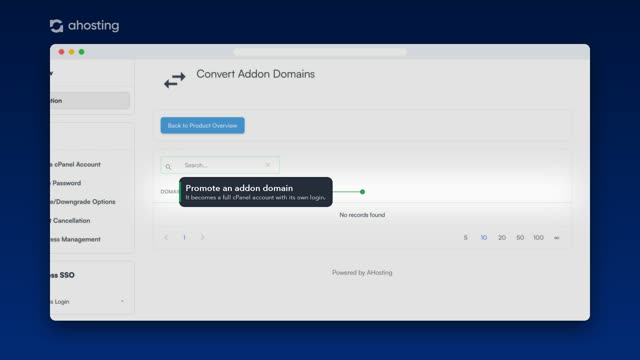Click the Convert Addon Domains arrows icon
The height and width of the screenshot is (360, 640).
tap(175, 80)
